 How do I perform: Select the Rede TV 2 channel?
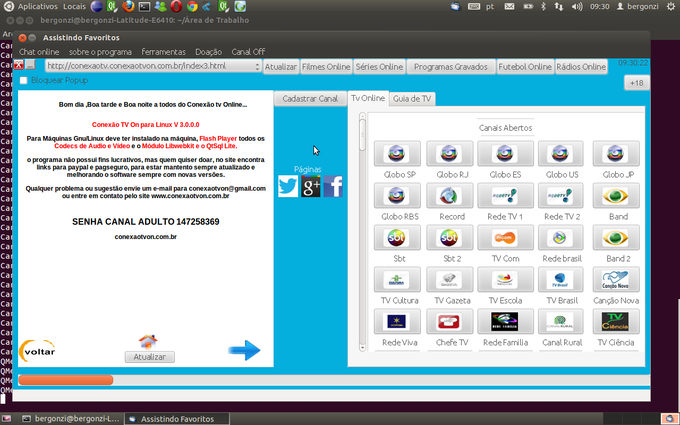point(561,196)
